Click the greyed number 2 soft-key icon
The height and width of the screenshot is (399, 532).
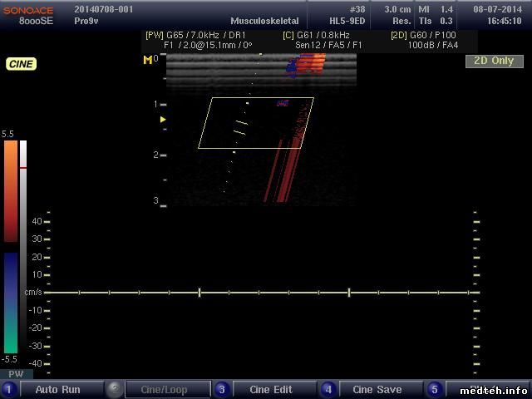115,389
